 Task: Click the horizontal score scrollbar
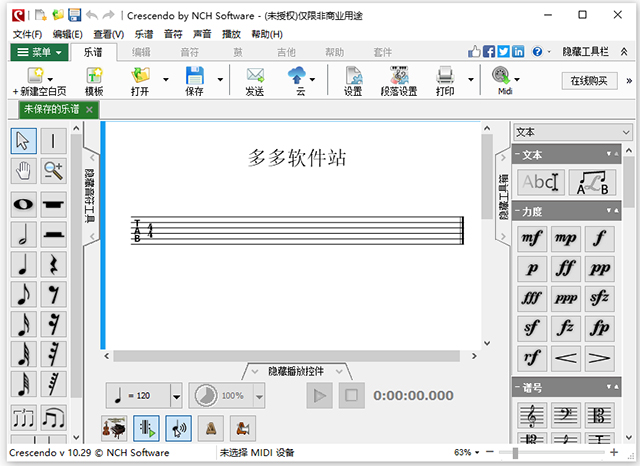pos(287,356)
